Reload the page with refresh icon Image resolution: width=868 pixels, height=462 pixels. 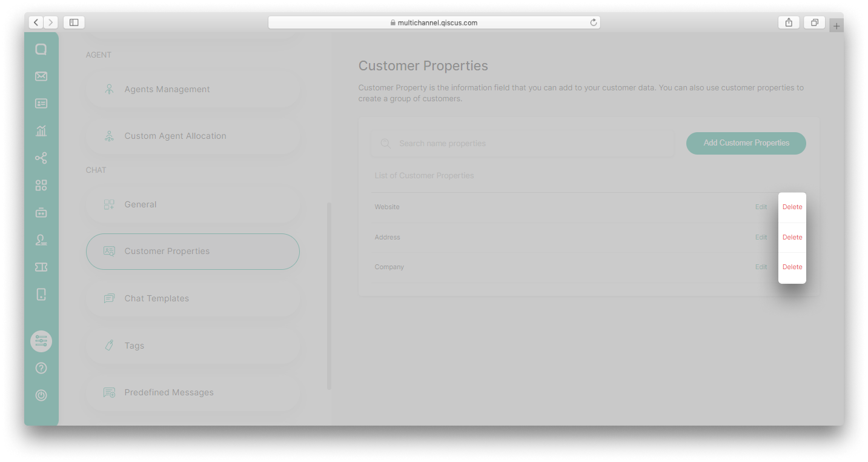(594, 22)
